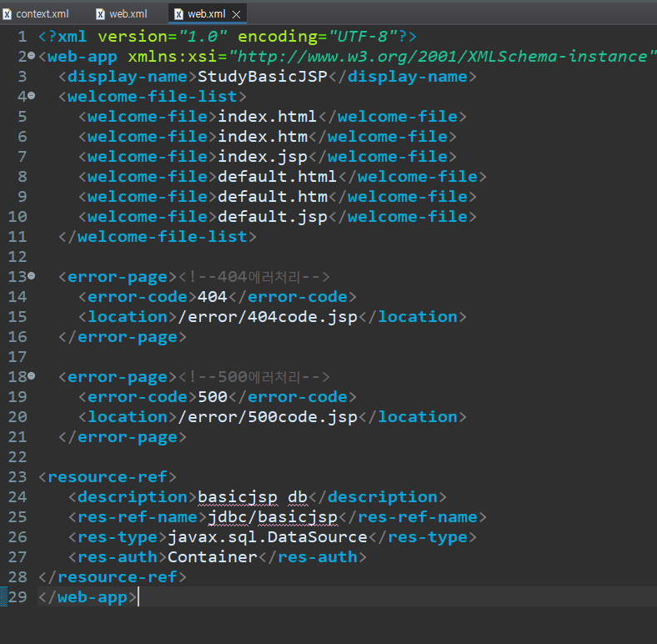Collapse the 500 error-page fold on line 18
Image resolution: width=657 pixels, height=644 pixels.
(32, 375)
